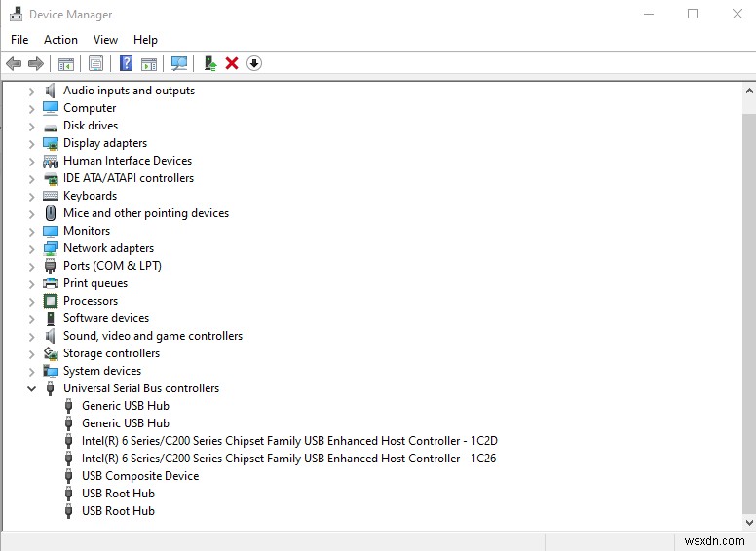Click the scrollbar down arrow
This screenshot has height=551, width=756.
pos(749,522)
